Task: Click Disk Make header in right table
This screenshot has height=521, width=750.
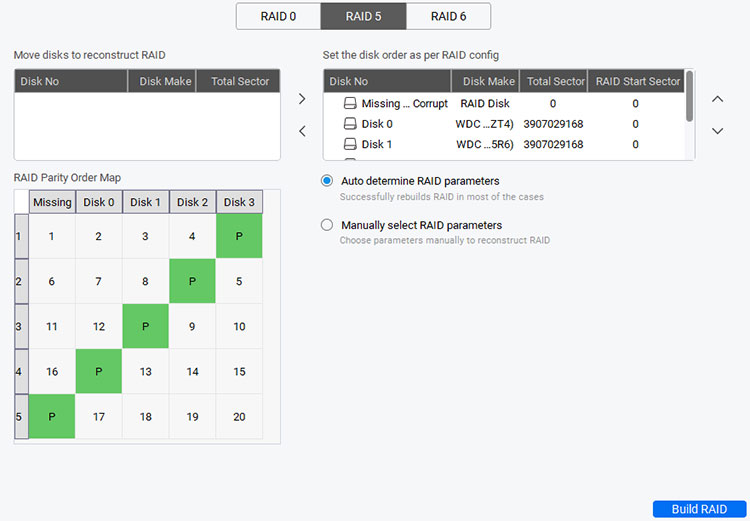Action: click(x=488, y=81)
